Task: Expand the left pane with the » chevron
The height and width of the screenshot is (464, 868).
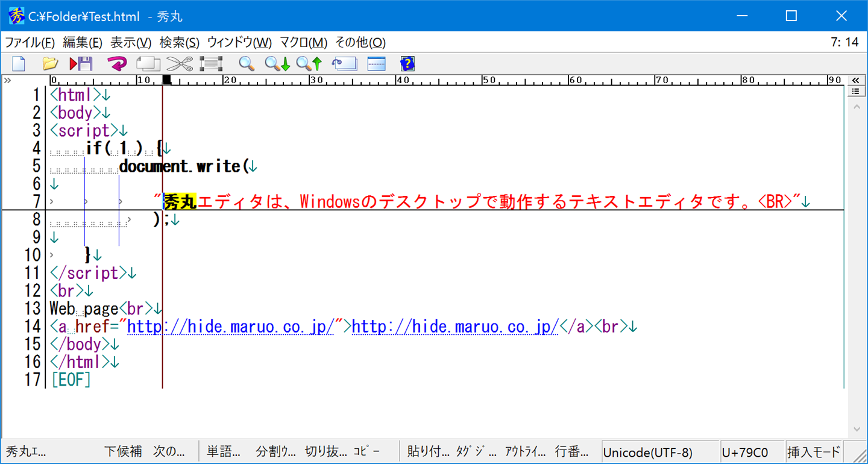Action: 7,80
